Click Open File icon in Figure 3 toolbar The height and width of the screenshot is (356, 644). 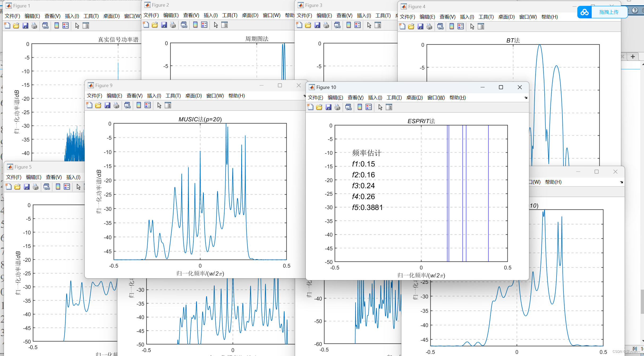(x=308, y=25)
